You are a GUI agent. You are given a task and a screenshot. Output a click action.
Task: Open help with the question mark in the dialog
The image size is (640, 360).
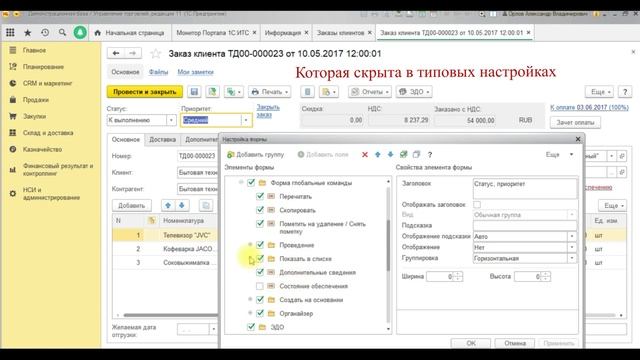click(x=430, y=154)
